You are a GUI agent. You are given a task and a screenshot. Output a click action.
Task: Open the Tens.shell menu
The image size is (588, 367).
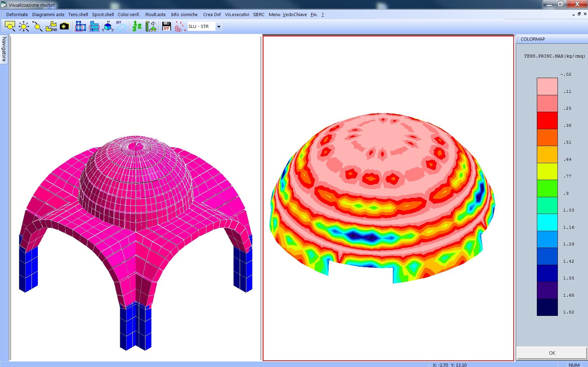pos(78,14)
